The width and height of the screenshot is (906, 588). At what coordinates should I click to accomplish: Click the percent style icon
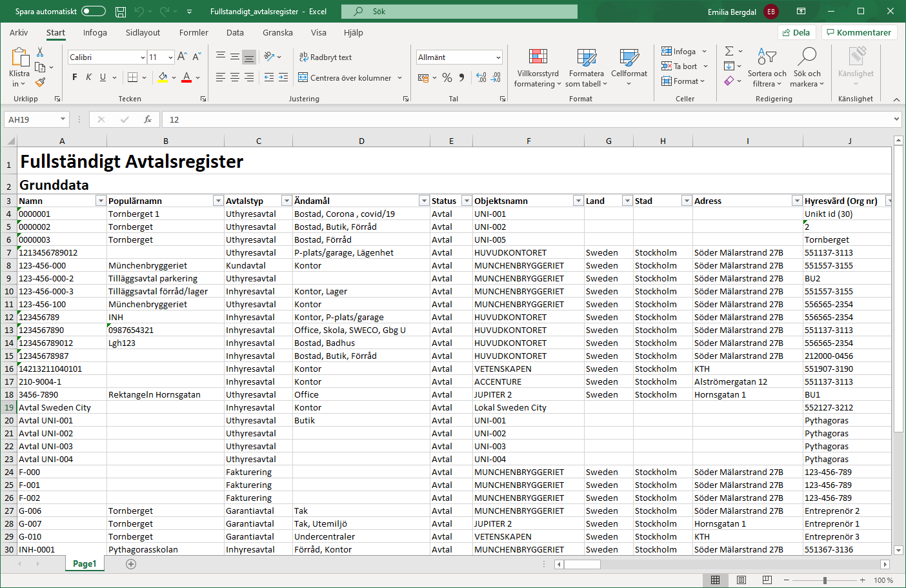pos(447,77)
